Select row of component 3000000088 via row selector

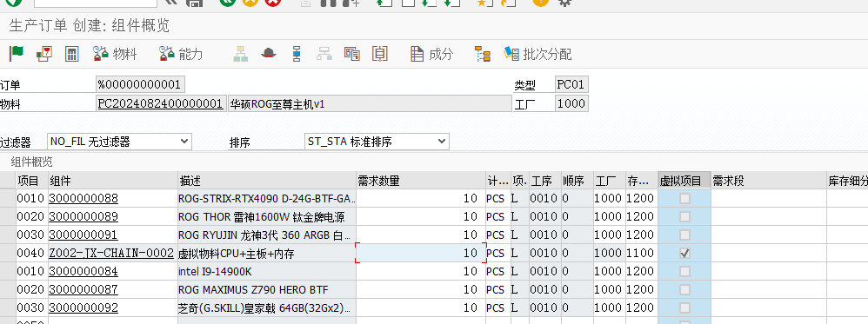coord(7,198)
